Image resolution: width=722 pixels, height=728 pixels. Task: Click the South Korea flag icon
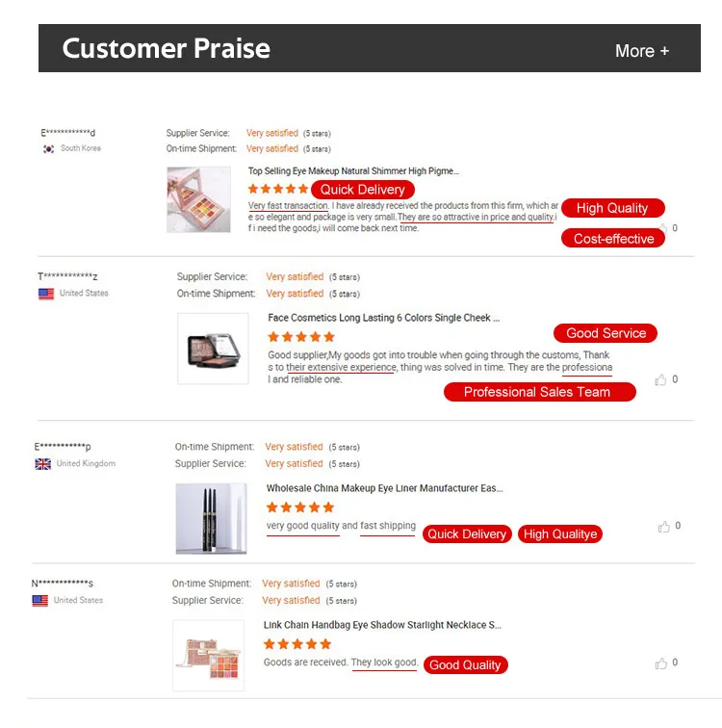[48, 149]
